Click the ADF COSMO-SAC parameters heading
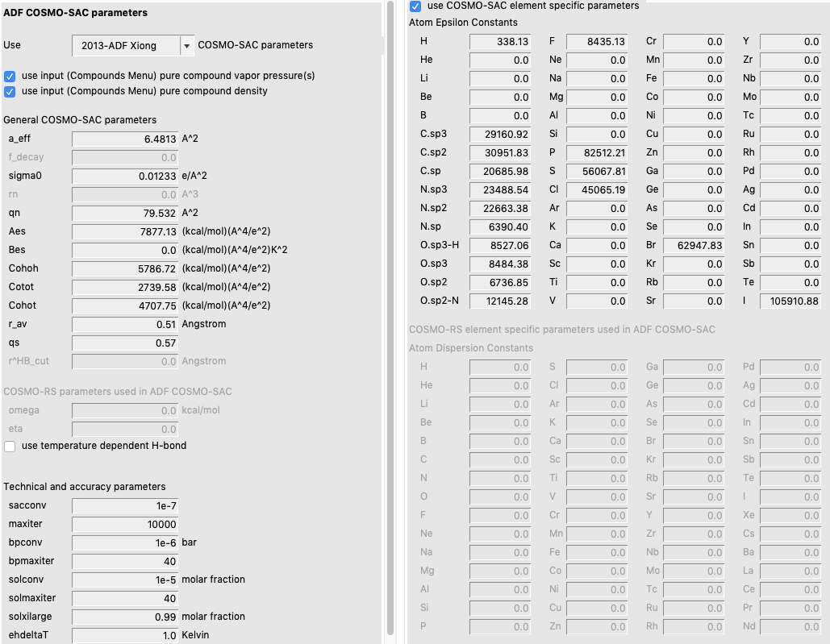Viewport: 830px width, 644px height. [x=75, y=13]
